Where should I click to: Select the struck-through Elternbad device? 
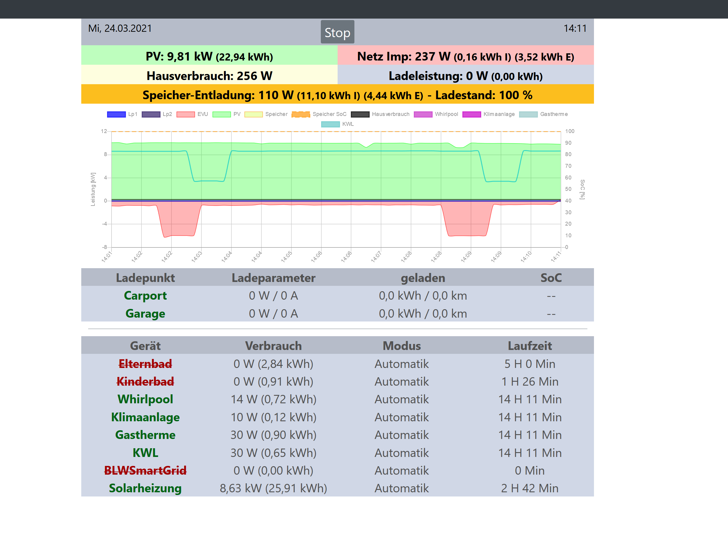pos(145,364)
